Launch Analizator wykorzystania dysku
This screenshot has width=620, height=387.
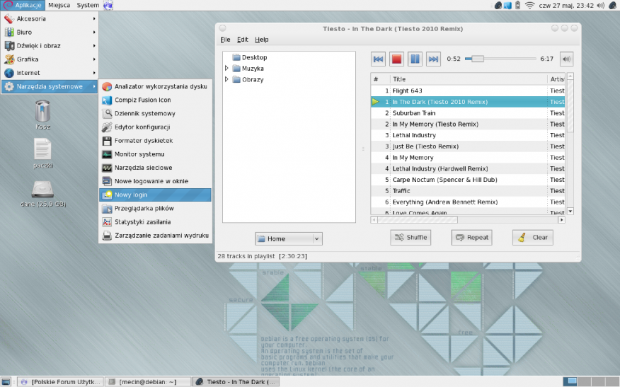click(155, 86)
